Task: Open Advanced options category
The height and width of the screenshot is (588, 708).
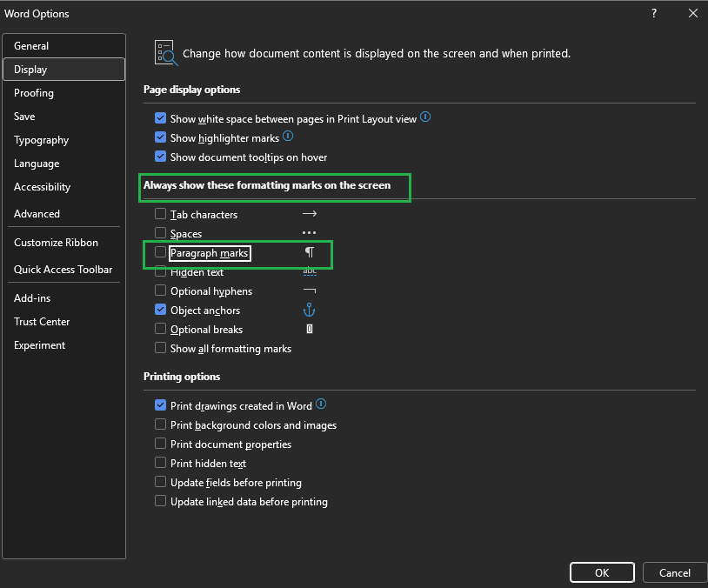Action: [63, 214]
